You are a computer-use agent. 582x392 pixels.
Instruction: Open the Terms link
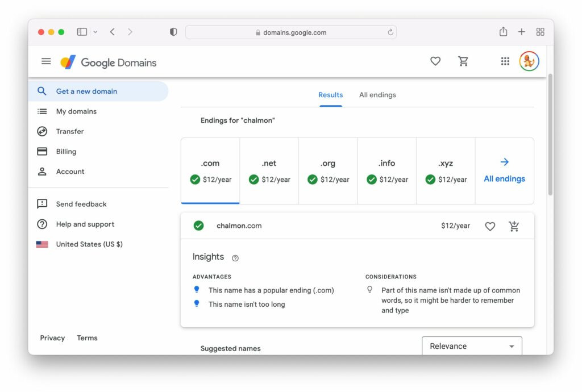tap(87, 338)
